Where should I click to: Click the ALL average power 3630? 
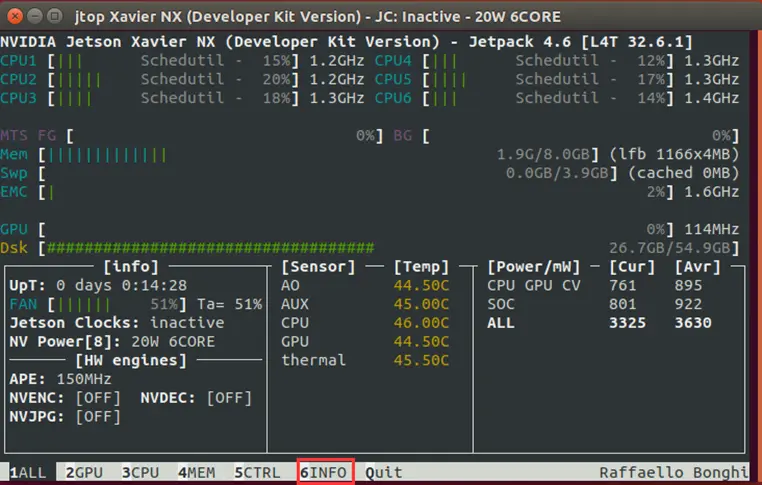(693, 323)
